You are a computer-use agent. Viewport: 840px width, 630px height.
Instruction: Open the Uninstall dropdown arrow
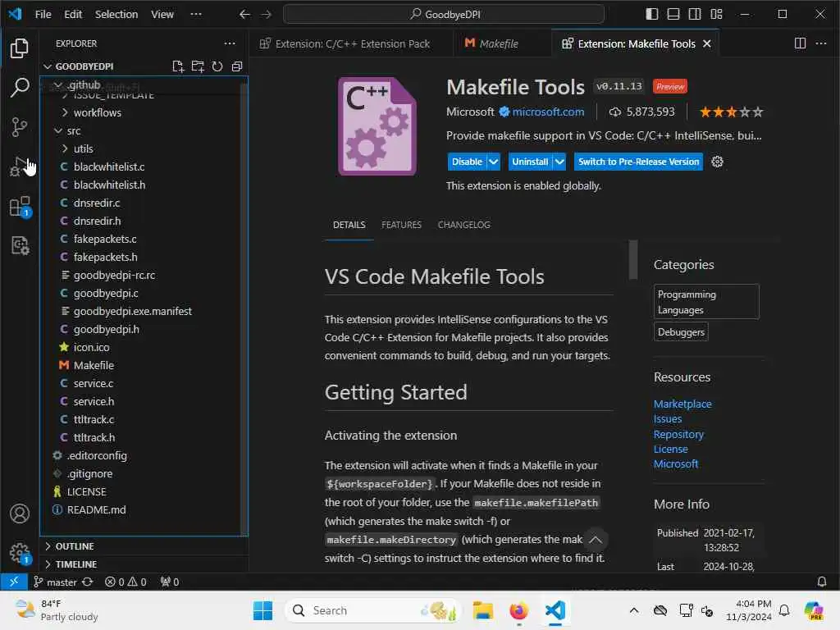[559, 162]
